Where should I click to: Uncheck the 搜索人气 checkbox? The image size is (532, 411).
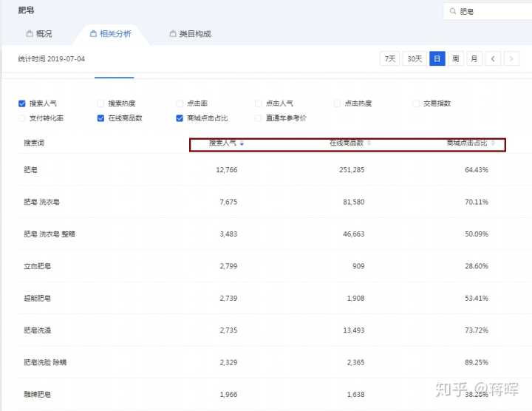tap(22, 103)
